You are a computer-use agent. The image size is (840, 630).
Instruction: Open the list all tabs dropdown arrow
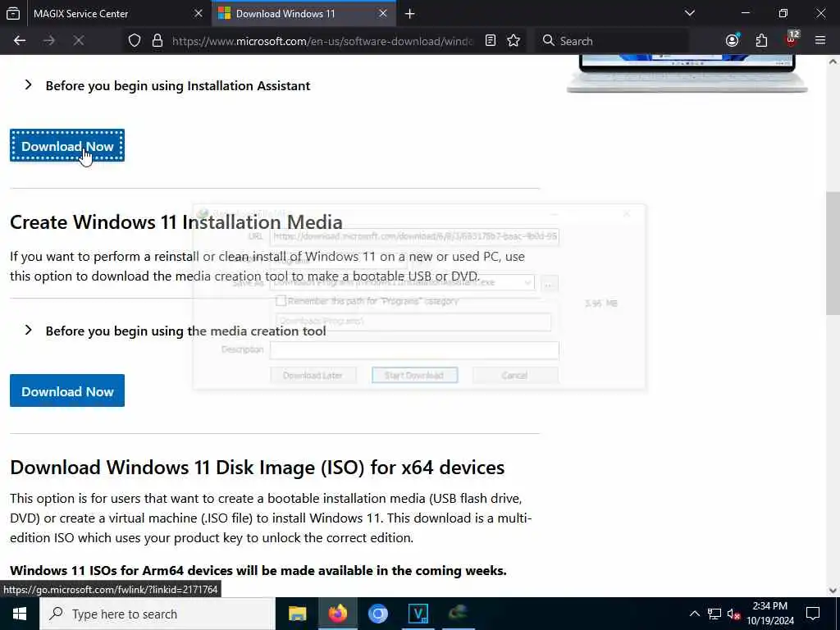pos(690,13)
